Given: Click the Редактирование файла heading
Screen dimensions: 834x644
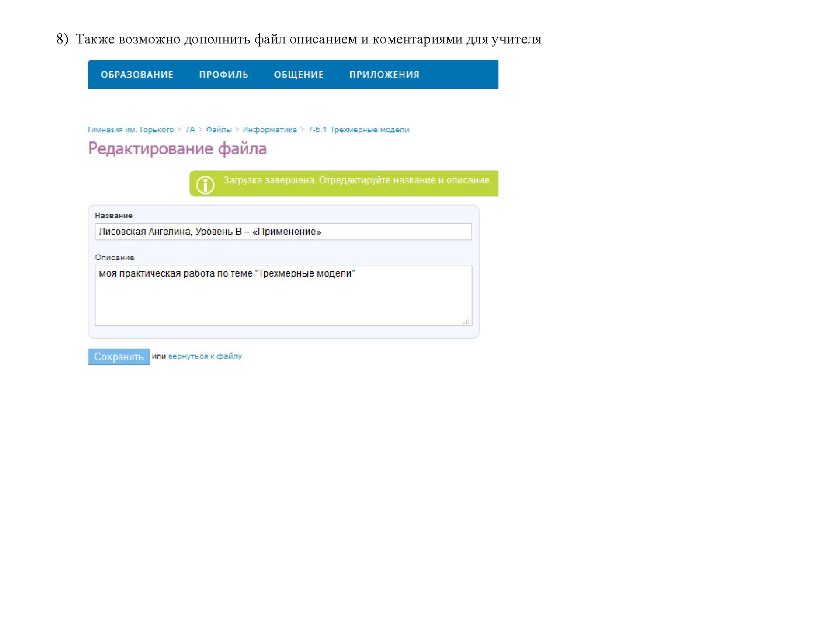Looking at the screenshot, I should pyautogui.click(x=177, y=148).
